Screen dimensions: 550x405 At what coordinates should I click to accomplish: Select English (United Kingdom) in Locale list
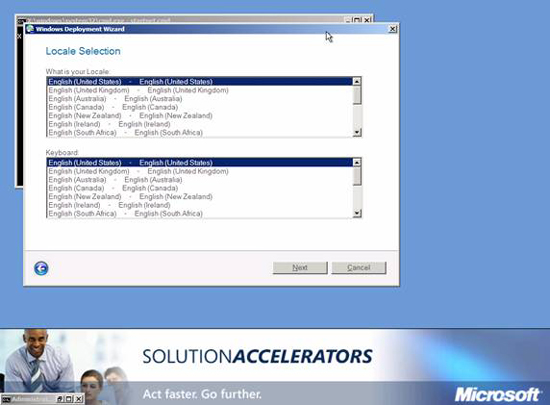point(200,90)
